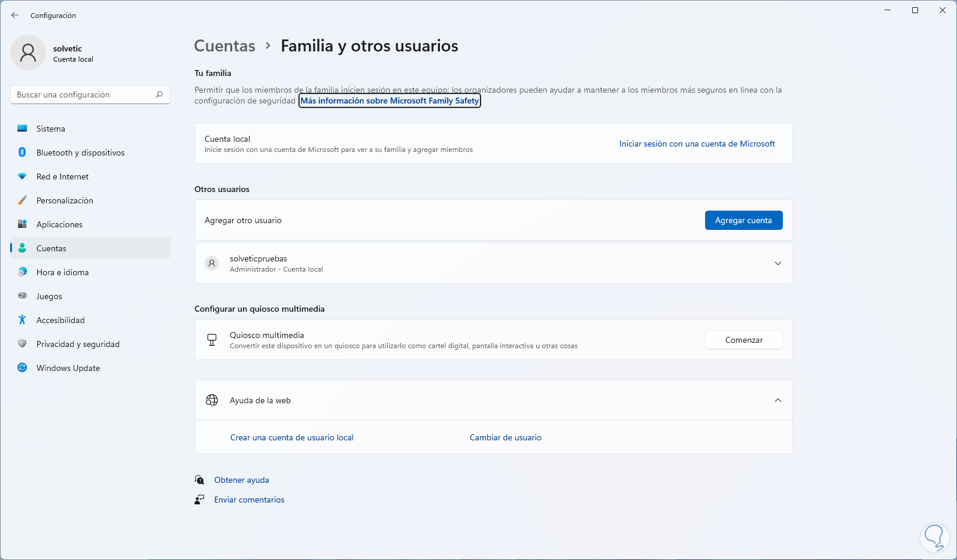Screen dimensions: 957x560
Task: Click Iniciar sesión con una cuenta de Microsoft
Action: click(697, 144)
